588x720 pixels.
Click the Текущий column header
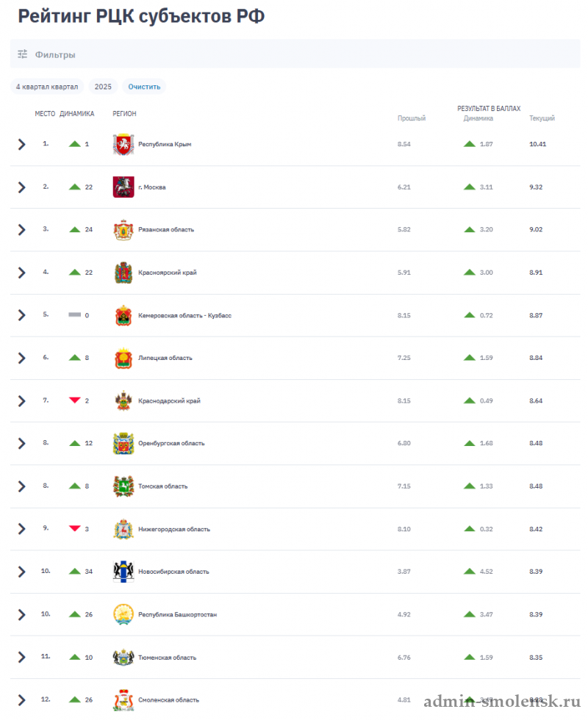542,118
